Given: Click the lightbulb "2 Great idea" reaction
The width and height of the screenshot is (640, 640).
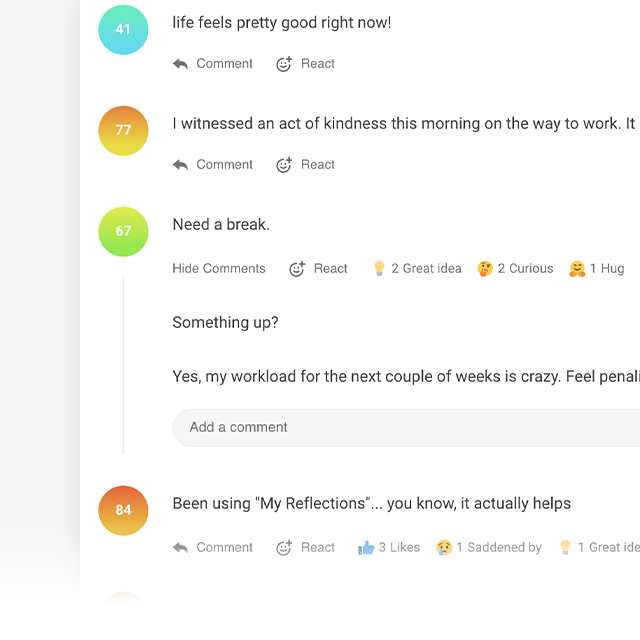Looking at the screenshot, I should coord(417,269).
